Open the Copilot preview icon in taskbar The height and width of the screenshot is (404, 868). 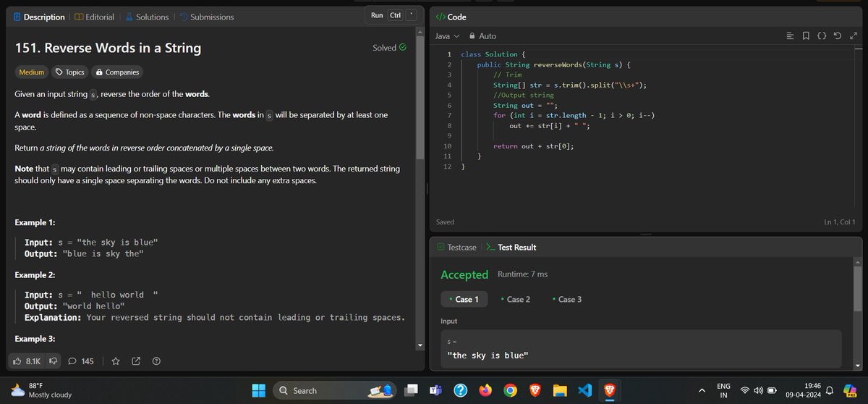pos(850,390)
